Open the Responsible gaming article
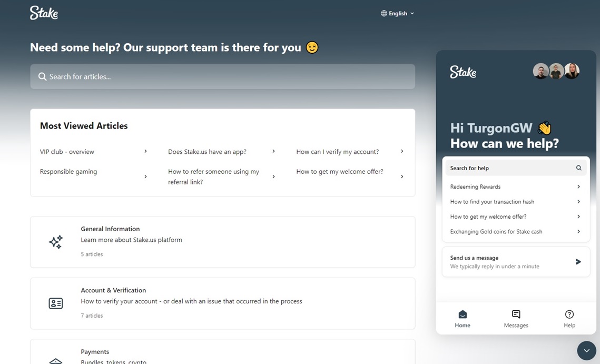This screenshot has width=600, height=364. (x=68, y=172)
